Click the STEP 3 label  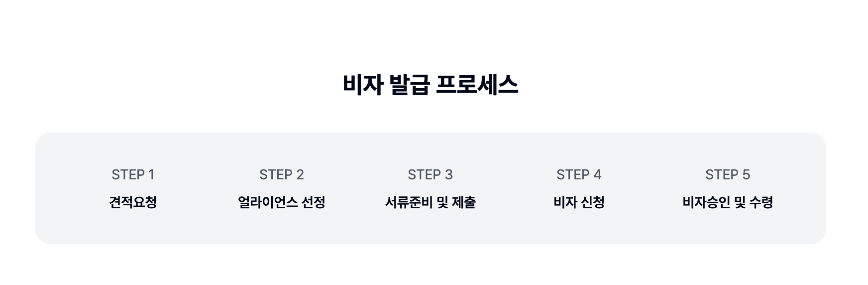tap(430, 175)
